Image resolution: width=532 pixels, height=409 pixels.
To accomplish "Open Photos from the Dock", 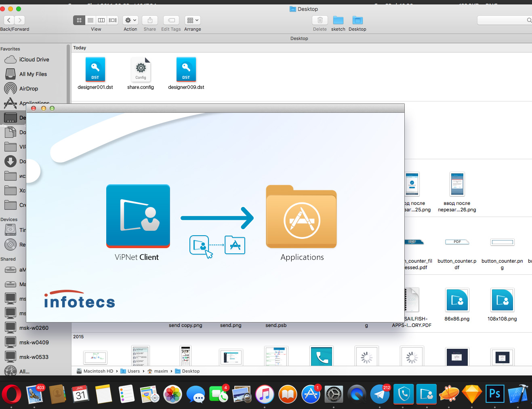I will coord(172,394).
